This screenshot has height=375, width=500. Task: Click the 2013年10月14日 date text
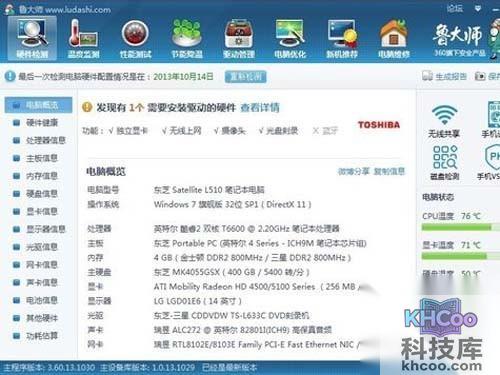(183, 76)
